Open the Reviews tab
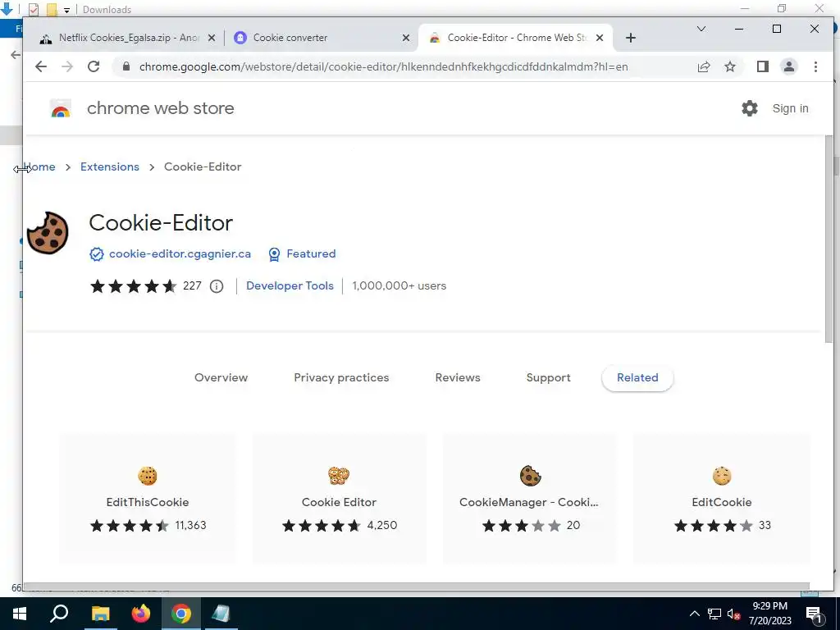Image resolution: width=840 pixels, height=630 pixels. [458, 377]
